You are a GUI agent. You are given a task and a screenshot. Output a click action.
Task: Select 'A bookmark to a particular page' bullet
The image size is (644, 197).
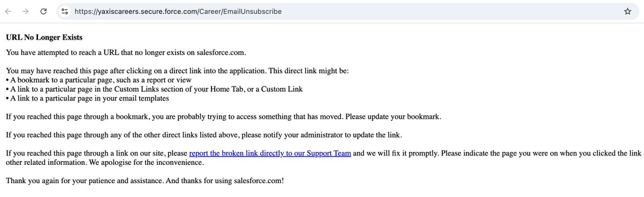pyautogui.click(x=99, y=80)
